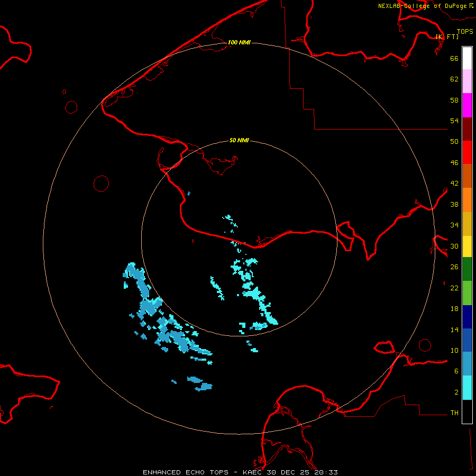Viewport: 476px width, 476px height.
Task: Click the burnt orange legend swatch
Action: click(467, 176)
